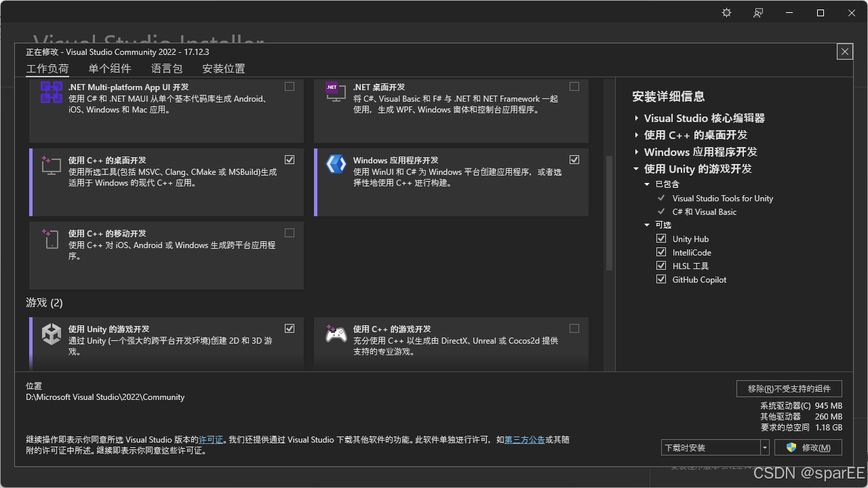
Task: Click the C++ game development controller icon
Action: tap(336, 333)
